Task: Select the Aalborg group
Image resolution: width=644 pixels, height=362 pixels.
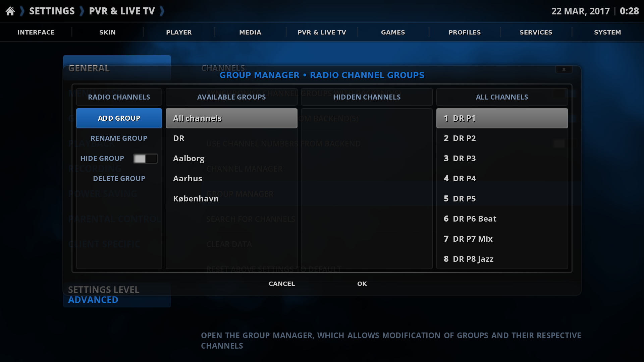Action: (231, 159)
